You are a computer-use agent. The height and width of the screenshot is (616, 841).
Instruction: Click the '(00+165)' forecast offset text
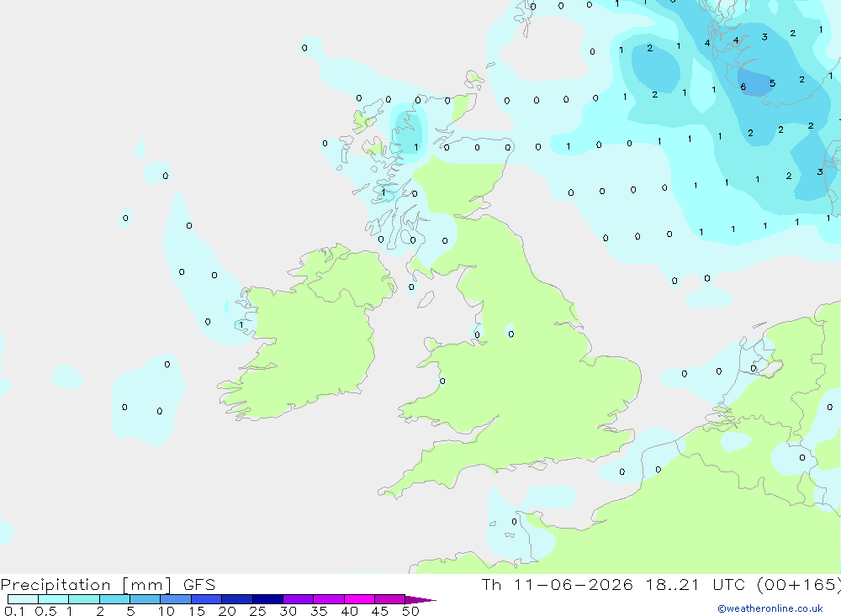799,585
